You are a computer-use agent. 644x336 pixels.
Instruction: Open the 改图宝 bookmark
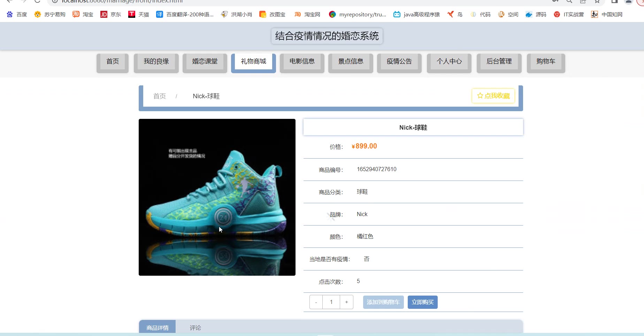(x=273, y=14)
